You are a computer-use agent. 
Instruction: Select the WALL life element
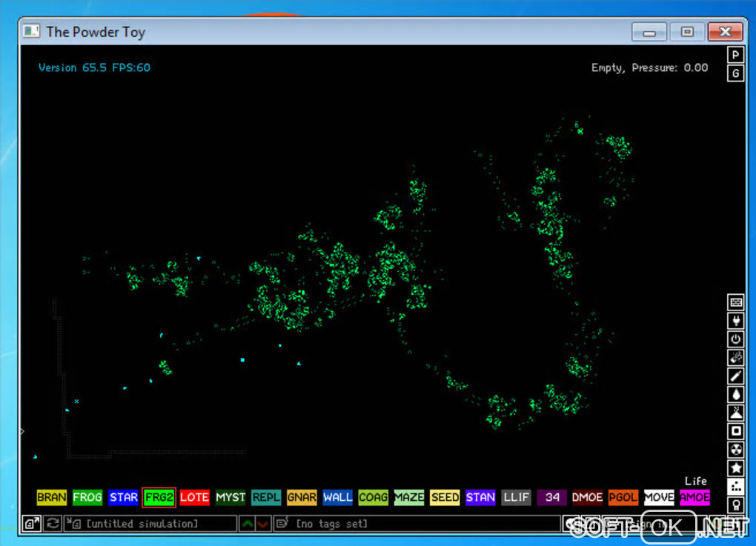(x=337, y=497)
